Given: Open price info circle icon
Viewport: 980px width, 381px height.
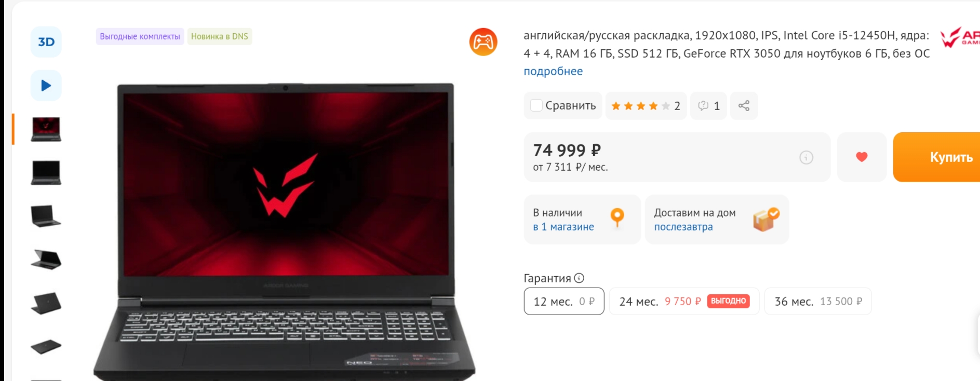Looking at the screenshot, I should [806, 157].
